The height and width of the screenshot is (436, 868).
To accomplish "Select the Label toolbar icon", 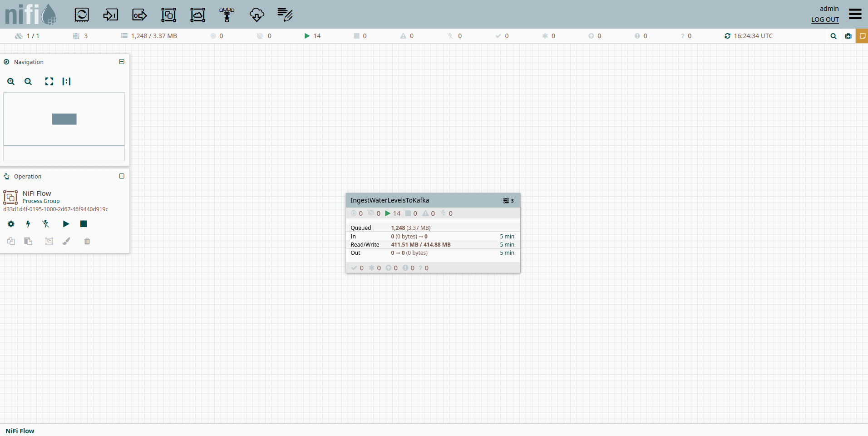I will (285, 15).
